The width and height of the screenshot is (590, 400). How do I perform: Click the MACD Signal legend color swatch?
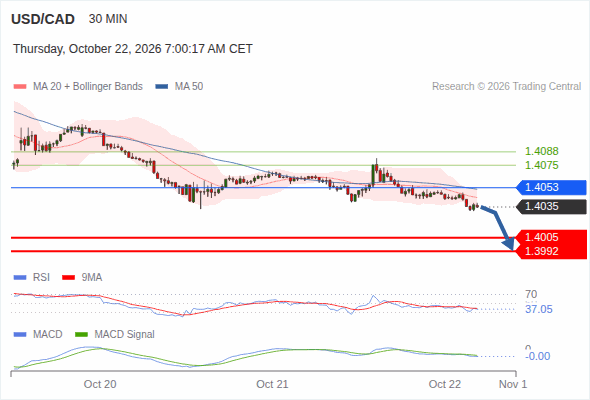(81, 335)
